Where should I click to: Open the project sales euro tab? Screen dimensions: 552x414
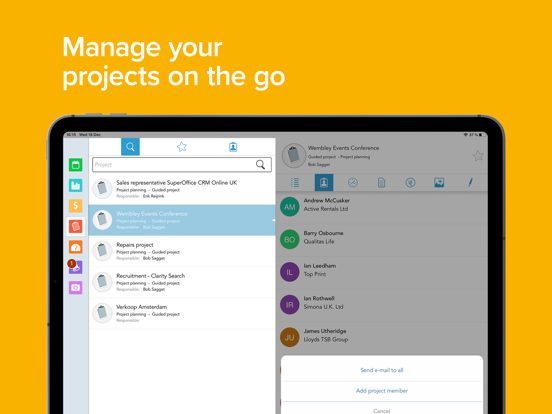click(x=410, y=182)
